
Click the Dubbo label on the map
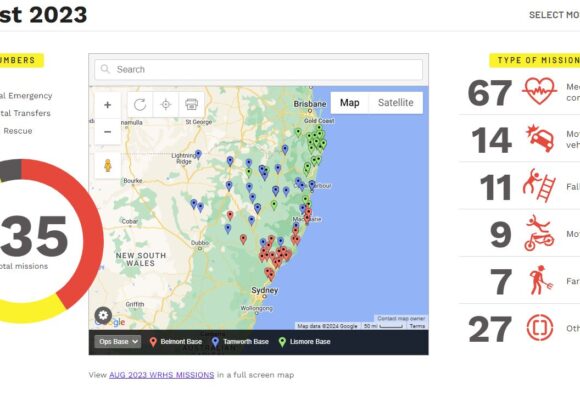pyautogui.click(x=200, y=243)
